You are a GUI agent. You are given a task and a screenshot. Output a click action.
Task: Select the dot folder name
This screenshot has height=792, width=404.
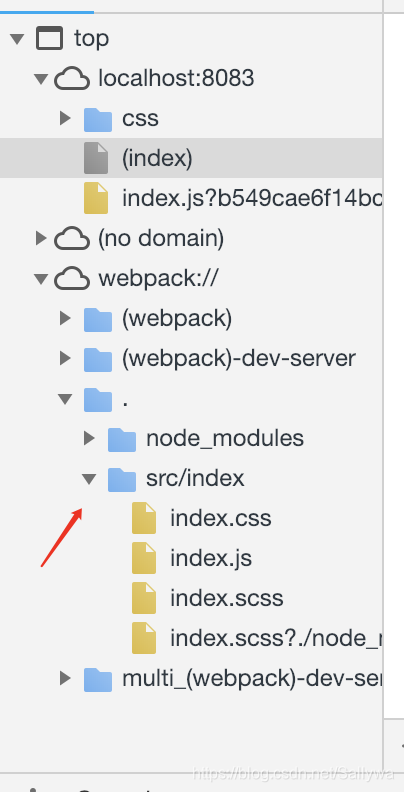(125, 403)
